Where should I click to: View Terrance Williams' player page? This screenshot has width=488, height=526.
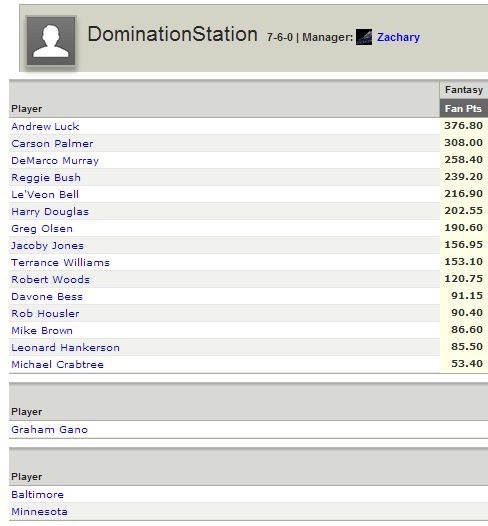click(60, 263)
